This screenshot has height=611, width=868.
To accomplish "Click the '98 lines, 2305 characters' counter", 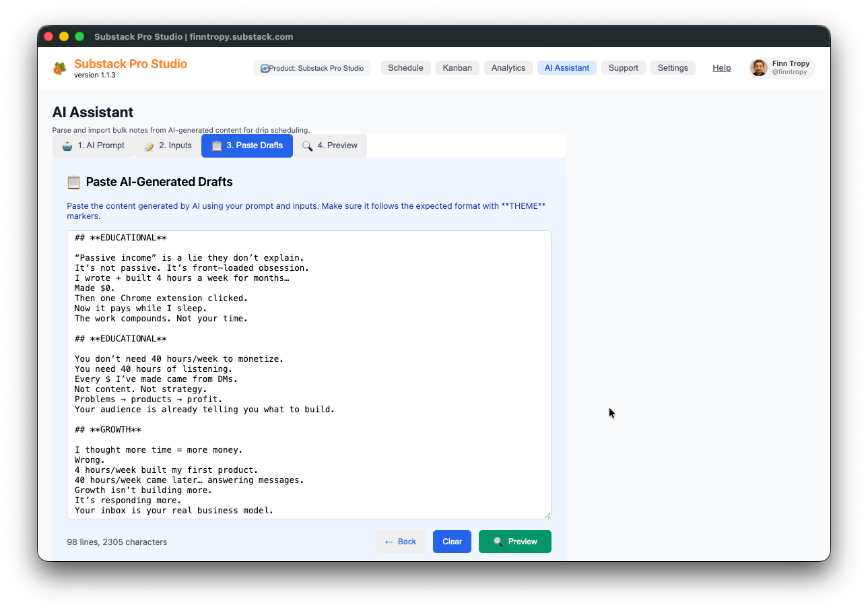I will point(117,542).
